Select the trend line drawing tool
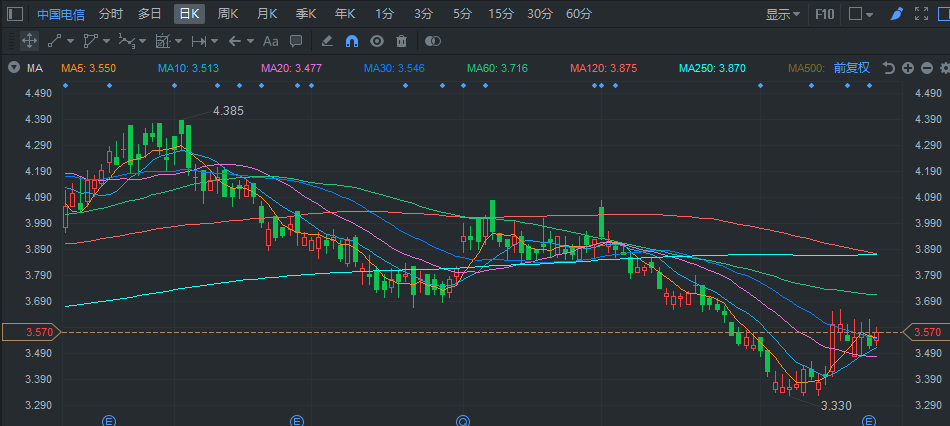The height and width of the screenshot is (426, 950). pos(55,41)
